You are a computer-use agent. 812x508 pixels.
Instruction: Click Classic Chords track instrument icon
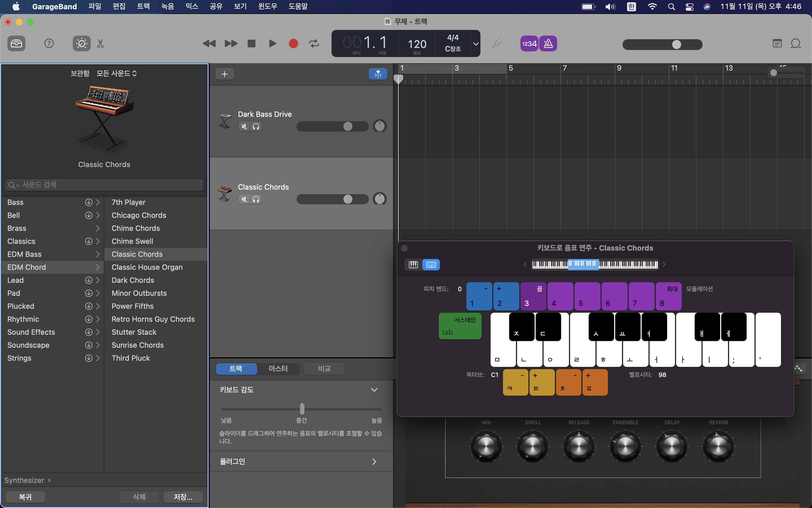coord(224,194)
